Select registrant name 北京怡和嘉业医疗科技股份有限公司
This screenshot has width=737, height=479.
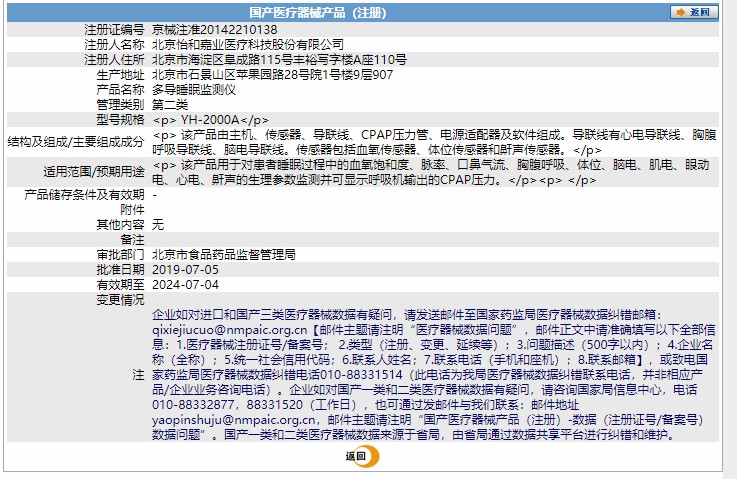tap(248, 45)
